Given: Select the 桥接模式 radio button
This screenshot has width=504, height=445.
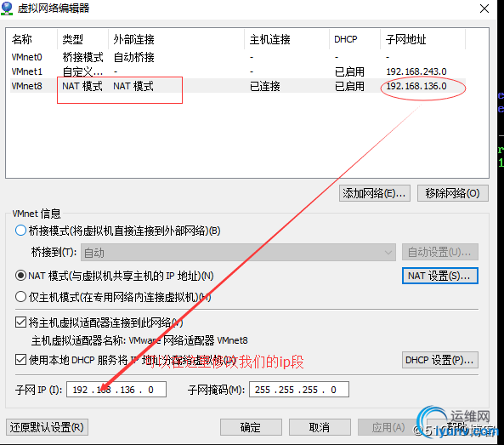Looking at the screenshot, I should tap(20, 231).
